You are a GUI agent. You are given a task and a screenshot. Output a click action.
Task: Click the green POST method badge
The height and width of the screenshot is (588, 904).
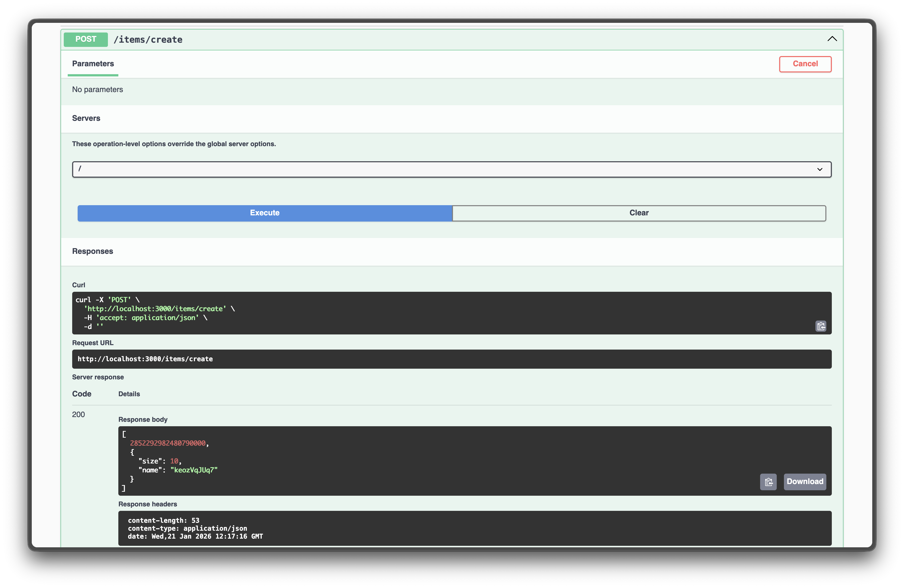tap(86, 39)
